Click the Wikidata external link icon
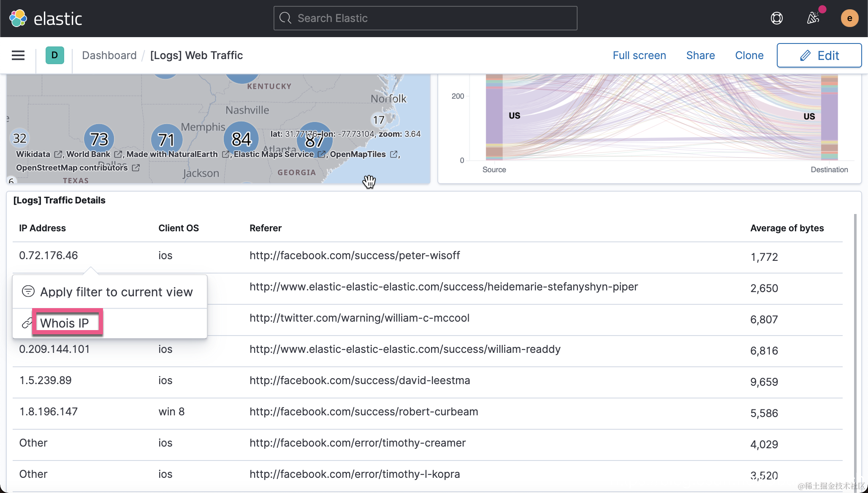 (x=58, y=154)
